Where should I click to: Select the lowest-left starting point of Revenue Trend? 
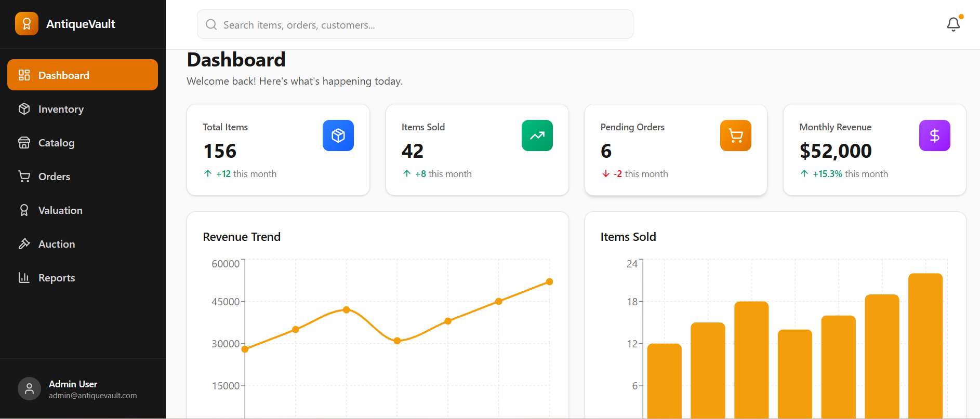[245, 349]
